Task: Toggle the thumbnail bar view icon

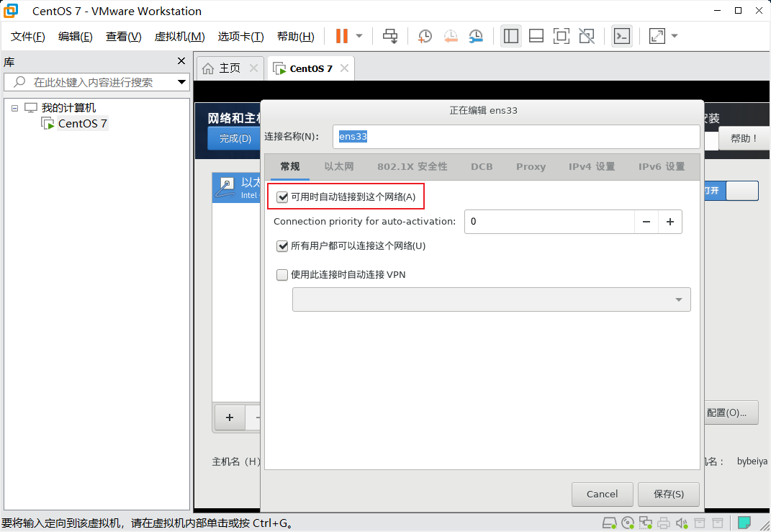Action: [536, 36]
